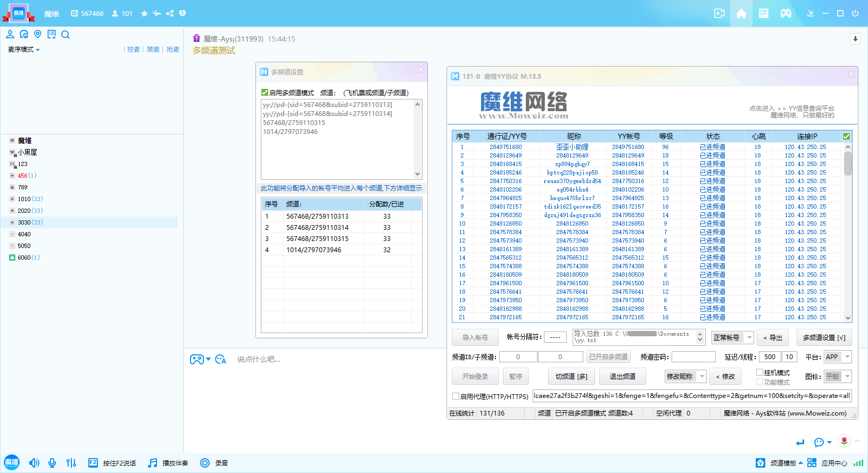Image resolution: width=868 pixels, height=473 pixels.
Task: Click the chat bubble icon in sidebar toolbar
Action: [x=24, y=35]
